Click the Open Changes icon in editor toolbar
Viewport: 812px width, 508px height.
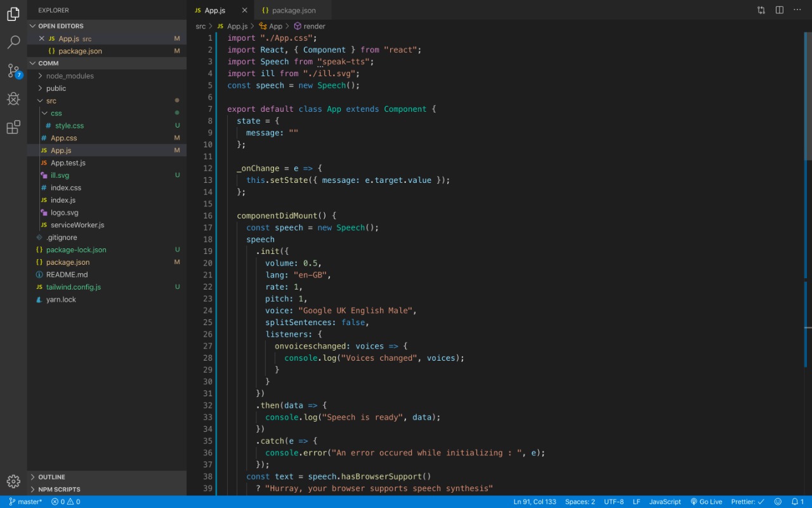pyautogui.click(x=761, y=10)
